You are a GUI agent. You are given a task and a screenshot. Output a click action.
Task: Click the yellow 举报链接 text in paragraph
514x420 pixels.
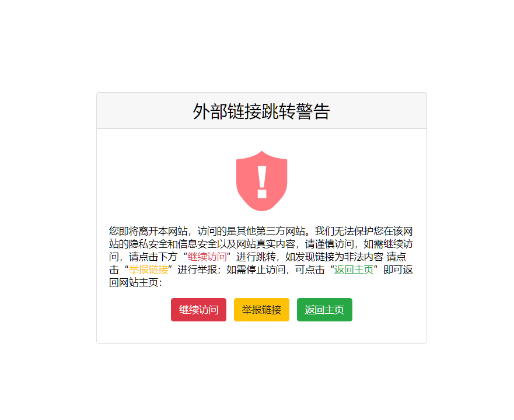click(149, 269)
